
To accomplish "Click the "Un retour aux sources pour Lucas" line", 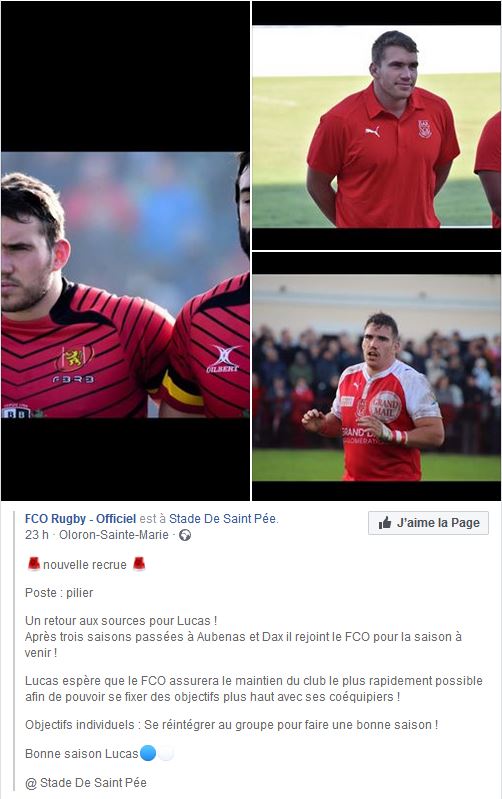I will pyautogui.click(x=121, y=621).
